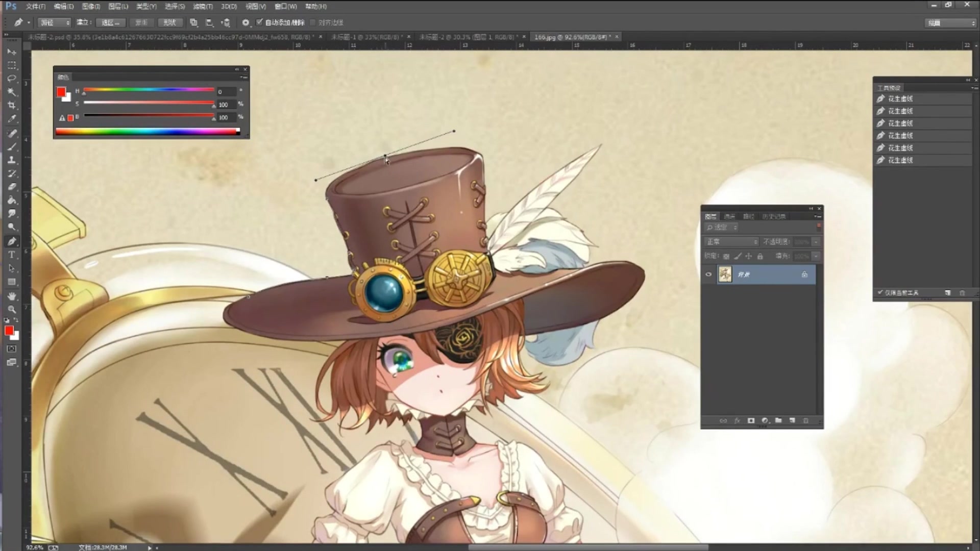Viewport: 980px width, 551px height.
Task: Open the pen options gear icon
Action: pyautogui.click(x=246, y=22)
